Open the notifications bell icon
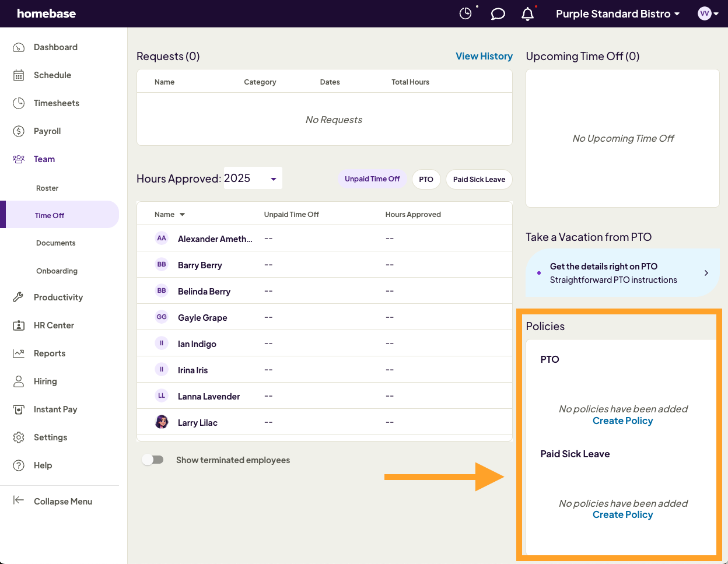The width and height of the screenshot is (728, 564). tap(527, 13)
